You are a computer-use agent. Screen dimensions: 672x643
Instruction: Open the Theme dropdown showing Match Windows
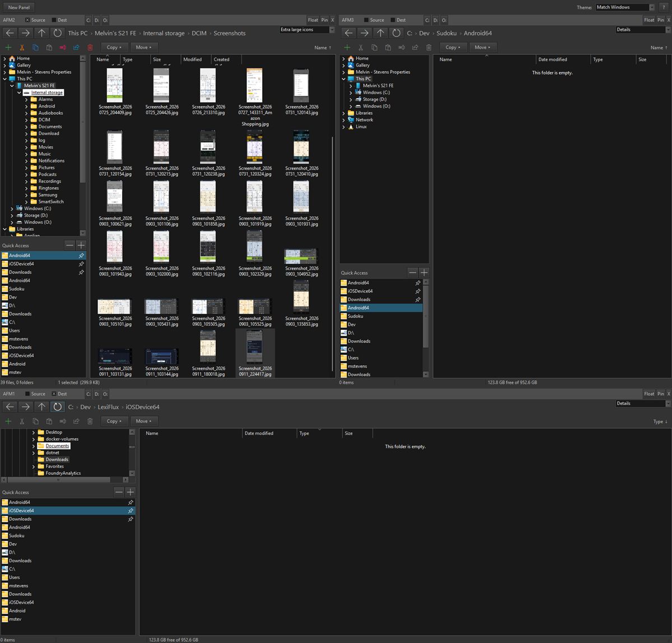click(x=624, y=7)
